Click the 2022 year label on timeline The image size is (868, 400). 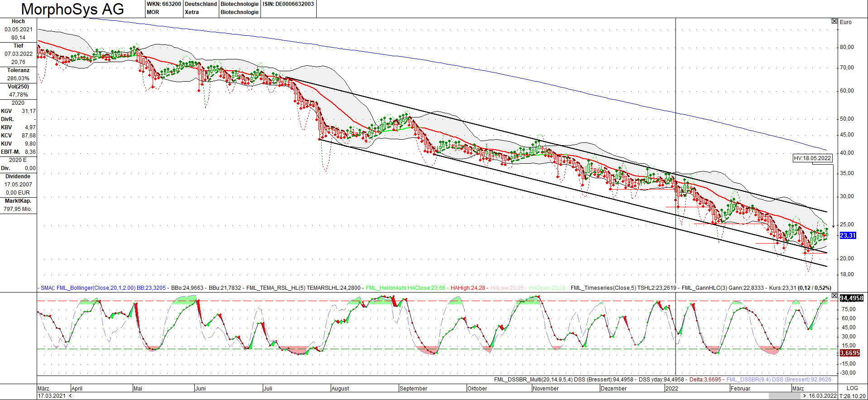tap(672, 389)
